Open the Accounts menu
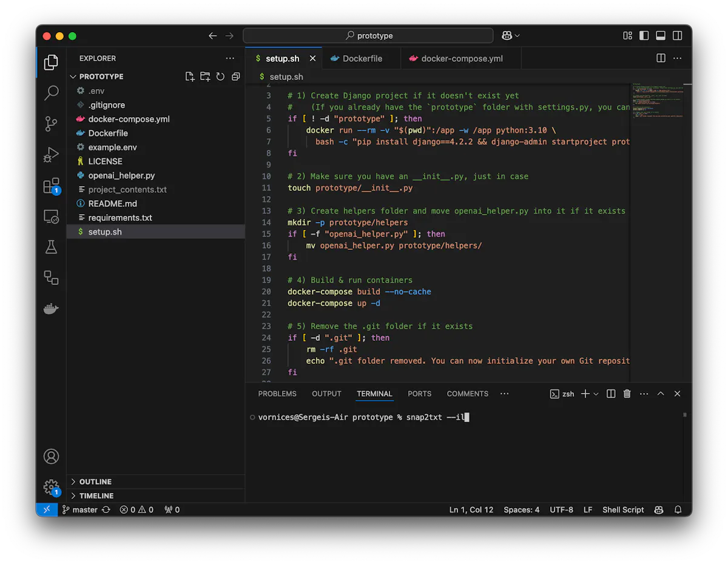 [x=52, y=456]
